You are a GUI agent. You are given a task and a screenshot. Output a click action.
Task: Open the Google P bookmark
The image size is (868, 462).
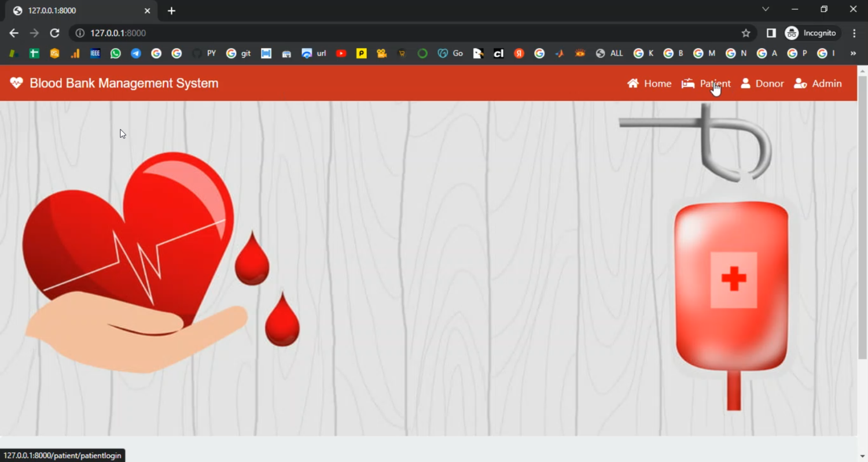(x=797, y=53)
